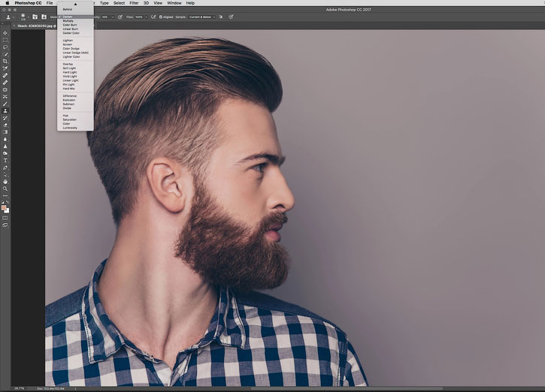Screen dimensions: 545x392
Task: Toggle the Aligned checkbox
Action: [161, 17]
